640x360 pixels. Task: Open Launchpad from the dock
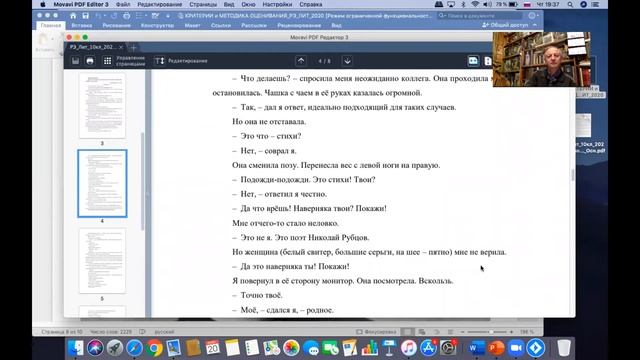pyautogui.click(x=115, y=348)
